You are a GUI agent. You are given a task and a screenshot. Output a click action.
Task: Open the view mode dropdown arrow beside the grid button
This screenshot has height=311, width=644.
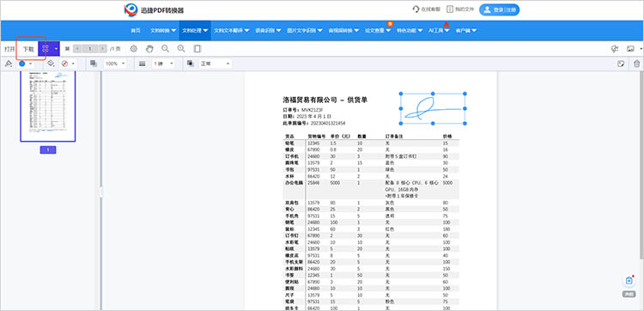[x=56, y=49]
